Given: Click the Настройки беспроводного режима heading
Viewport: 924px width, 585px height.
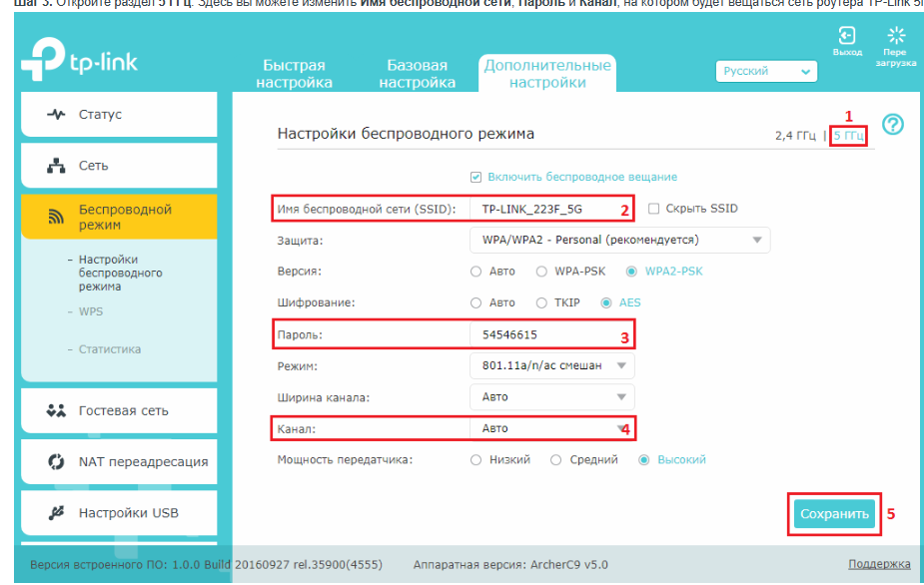Looking at the screenshot, I should coord(406,134).
